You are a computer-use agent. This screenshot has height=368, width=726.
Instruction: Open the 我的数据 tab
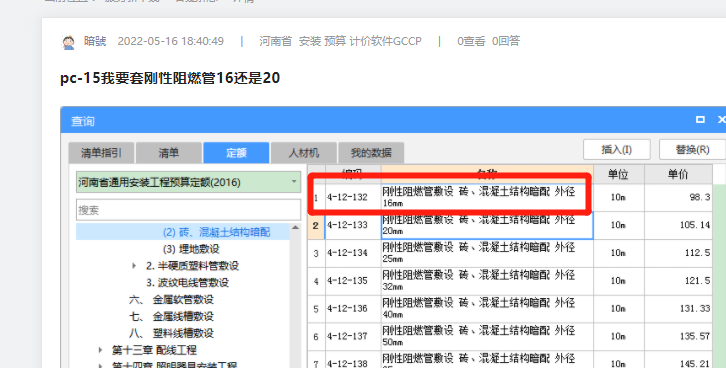tap(371, 153)
